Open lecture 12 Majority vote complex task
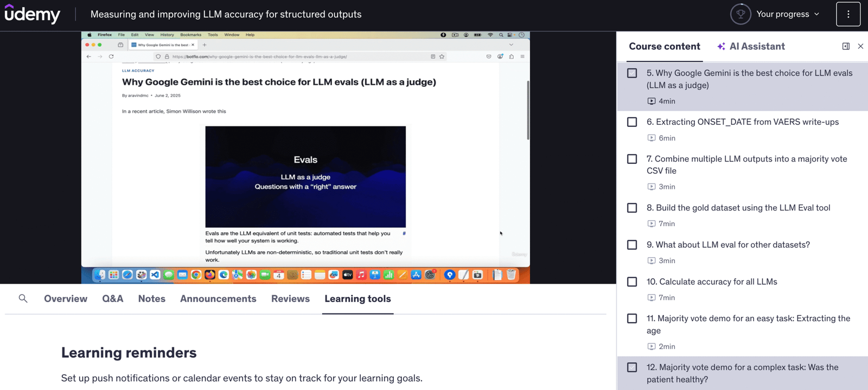 pyautogui.click(x=743, y=373)
